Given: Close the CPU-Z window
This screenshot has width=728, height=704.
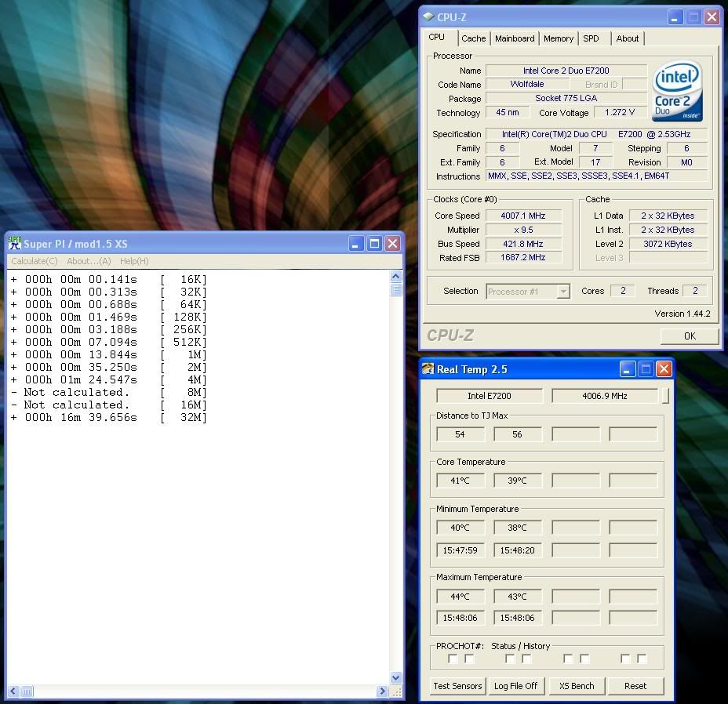Looking at the screenshot, I should [712, 17].
